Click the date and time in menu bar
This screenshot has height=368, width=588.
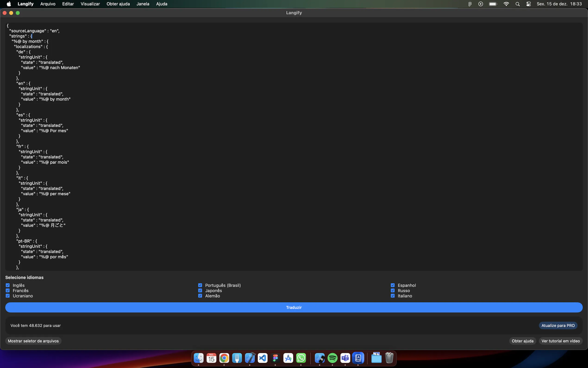point(559,4)
